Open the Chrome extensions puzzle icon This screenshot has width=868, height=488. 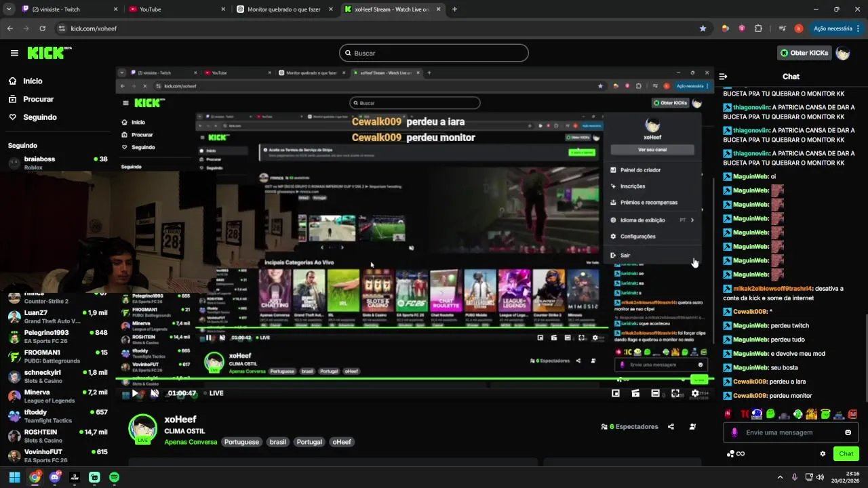click(758, 28)
